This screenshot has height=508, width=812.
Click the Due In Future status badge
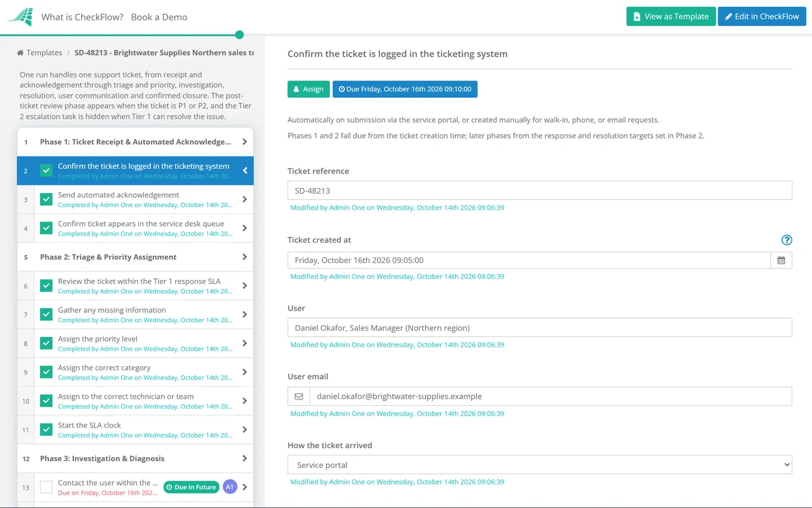191,487
